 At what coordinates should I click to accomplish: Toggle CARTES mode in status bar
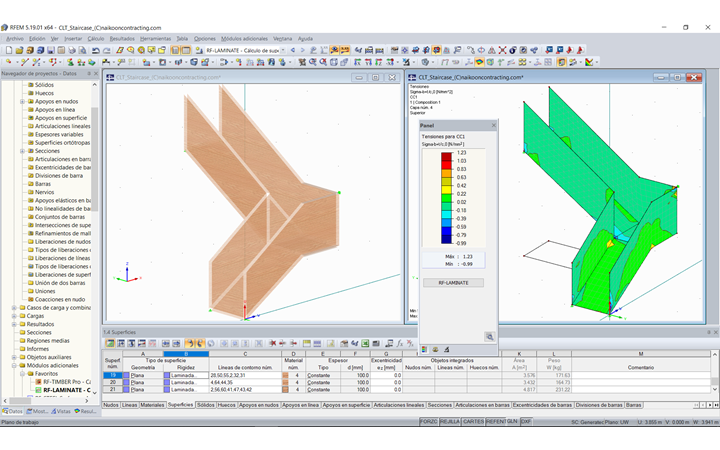pyautogui.click(x=473, y=422)
